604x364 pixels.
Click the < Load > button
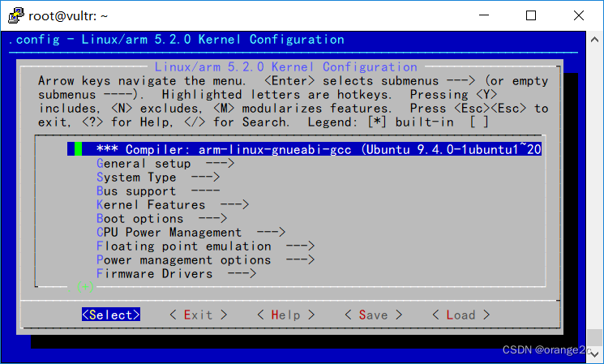tap(460, 315)
